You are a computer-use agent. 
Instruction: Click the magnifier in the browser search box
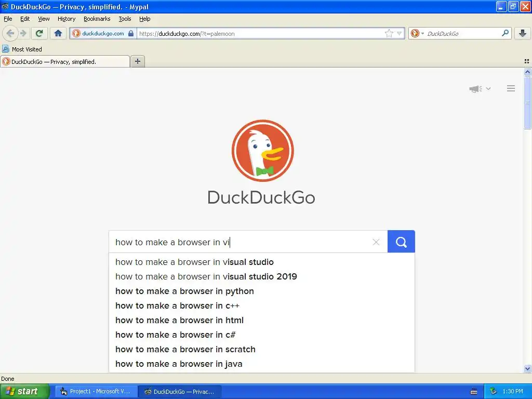point(505,33)
